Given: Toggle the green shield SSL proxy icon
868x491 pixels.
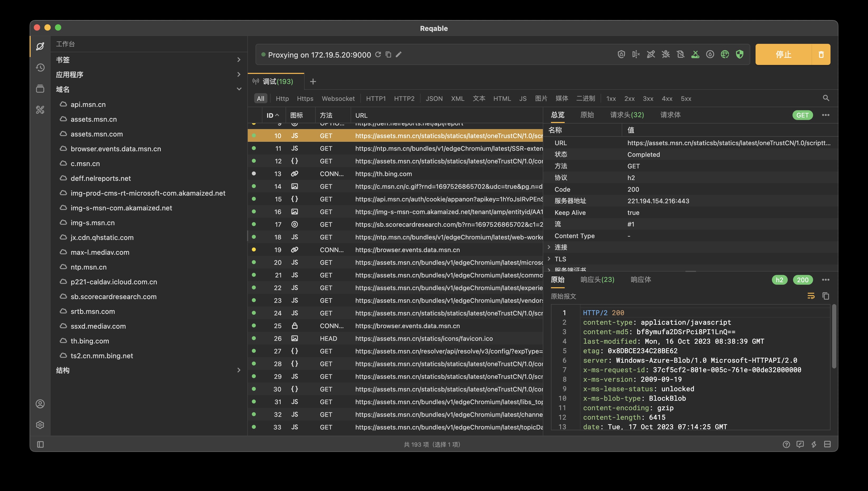Looking at the screenshot, I should click(x=739, y=54).
